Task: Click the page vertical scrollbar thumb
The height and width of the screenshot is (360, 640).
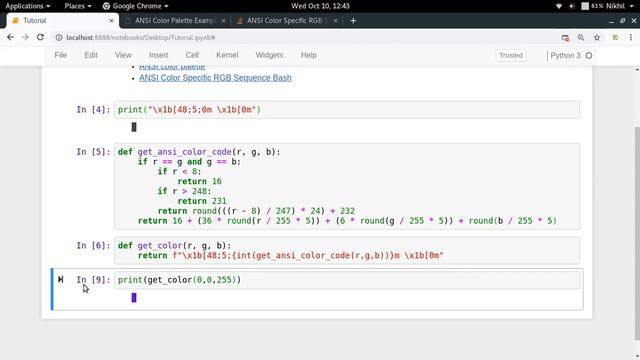Action: [x=637, y=233]
